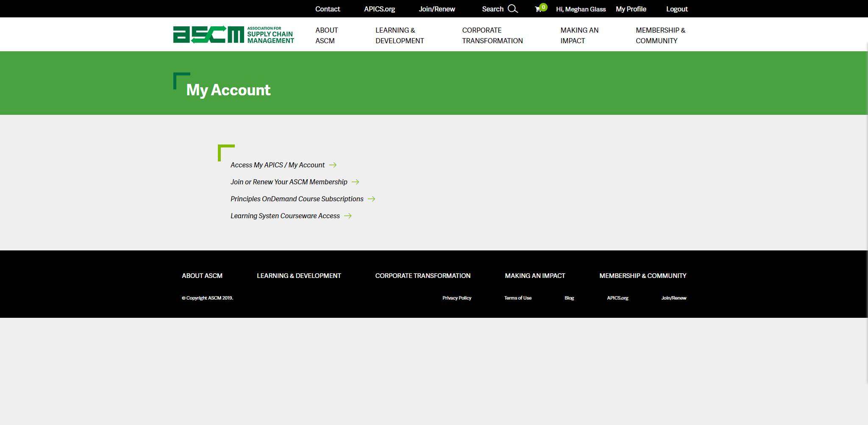Expand Corporate Transformation navigation menu
The width and height of the screenshot is (868, 425).
[x=492, y=35]
